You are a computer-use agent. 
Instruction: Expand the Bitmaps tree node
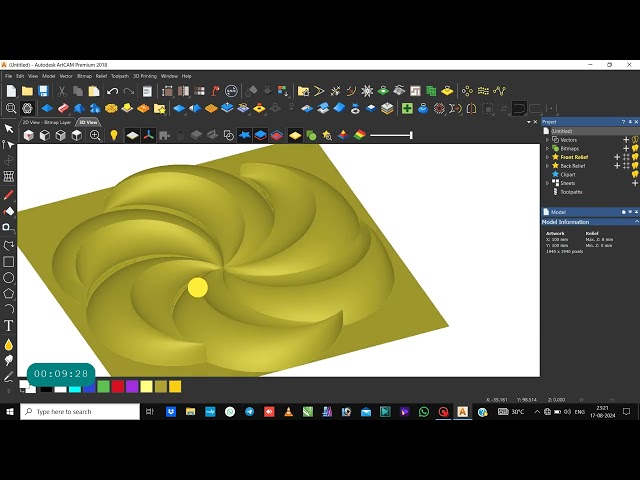click(x=547, y=148)
